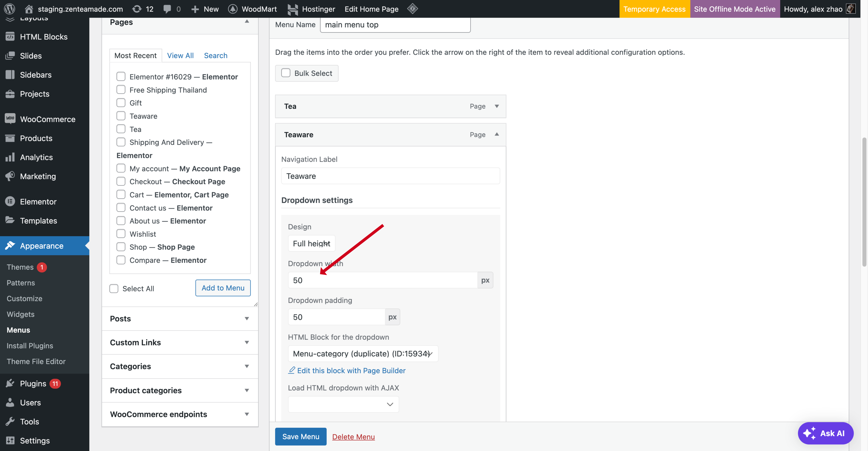Click the Delete Menu link
The width and height of the screenshot is (868, 451).
click(x=353, y=437)
